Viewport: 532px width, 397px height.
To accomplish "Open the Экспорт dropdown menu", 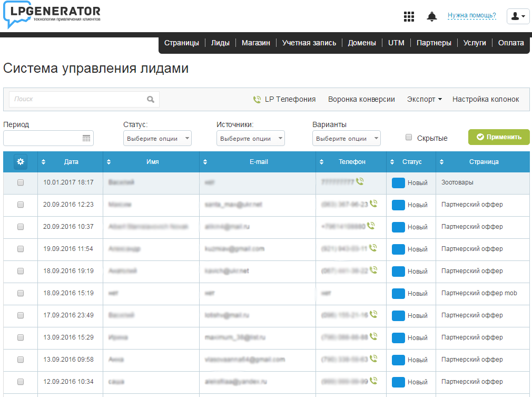I will 424,99.
